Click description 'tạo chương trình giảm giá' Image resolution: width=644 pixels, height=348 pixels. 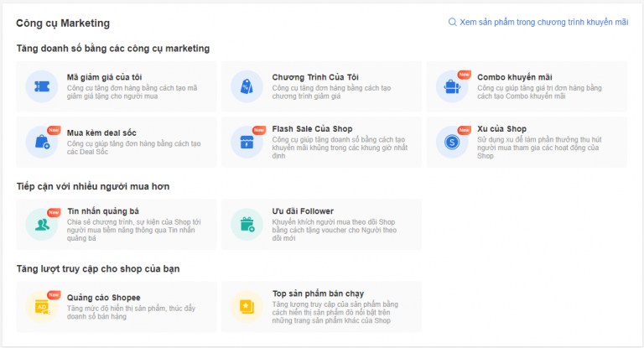coord(331,92)
